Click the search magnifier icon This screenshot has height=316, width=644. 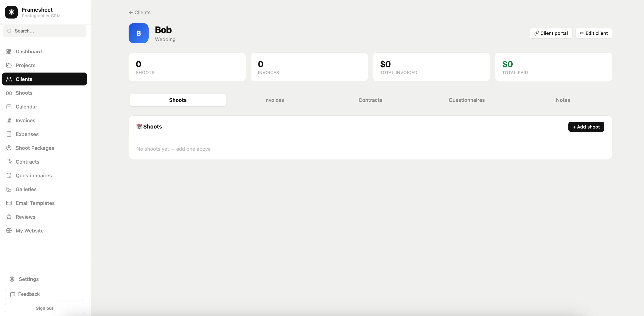[x=9, y=31]
